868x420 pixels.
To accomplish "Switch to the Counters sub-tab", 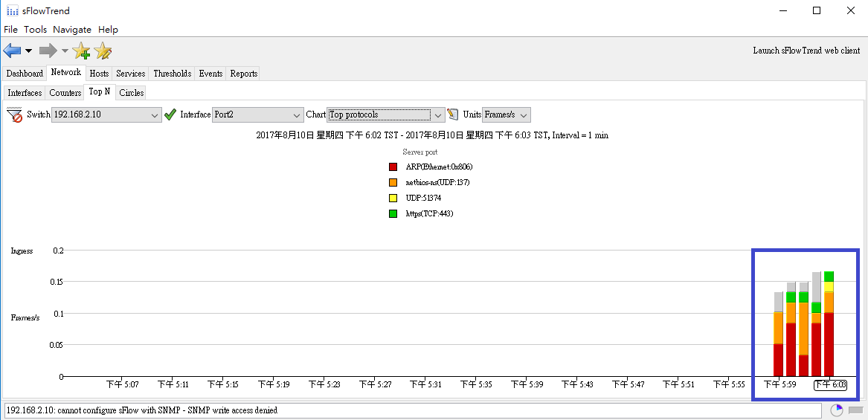I will pos(65,93).
